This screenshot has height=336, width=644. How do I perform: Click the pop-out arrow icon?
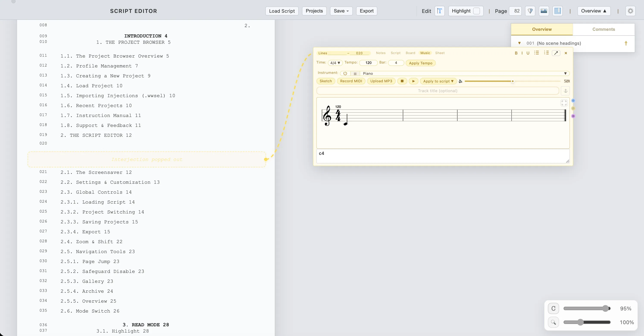[x=556, y=53]
